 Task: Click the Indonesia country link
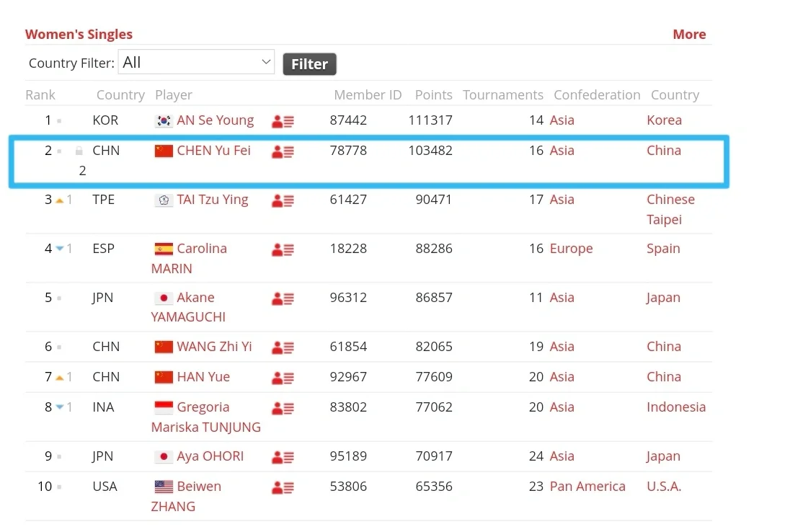[676, 407]
